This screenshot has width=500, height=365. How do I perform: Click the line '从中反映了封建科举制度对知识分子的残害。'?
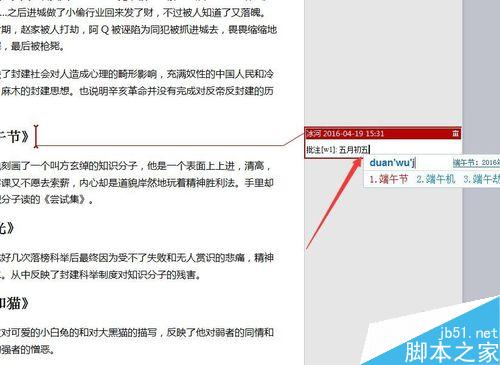click(x=100, y=275)
